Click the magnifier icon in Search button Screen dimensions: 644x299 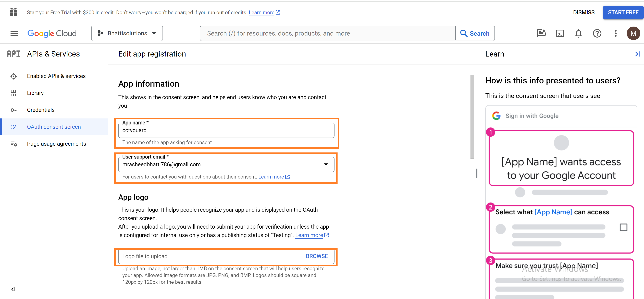point(464,33)
